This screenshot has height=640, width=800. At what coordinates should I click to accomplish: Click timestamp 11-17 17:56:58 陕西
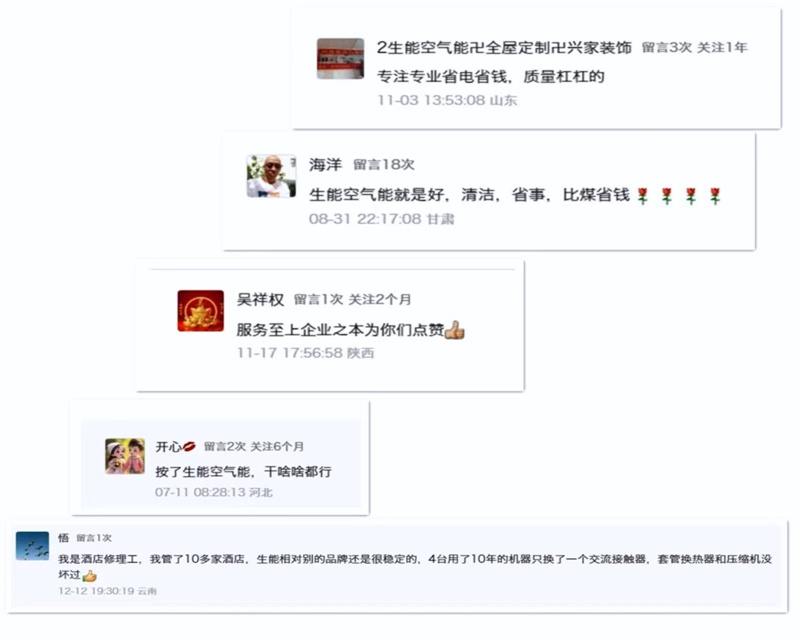click(306, 353)
